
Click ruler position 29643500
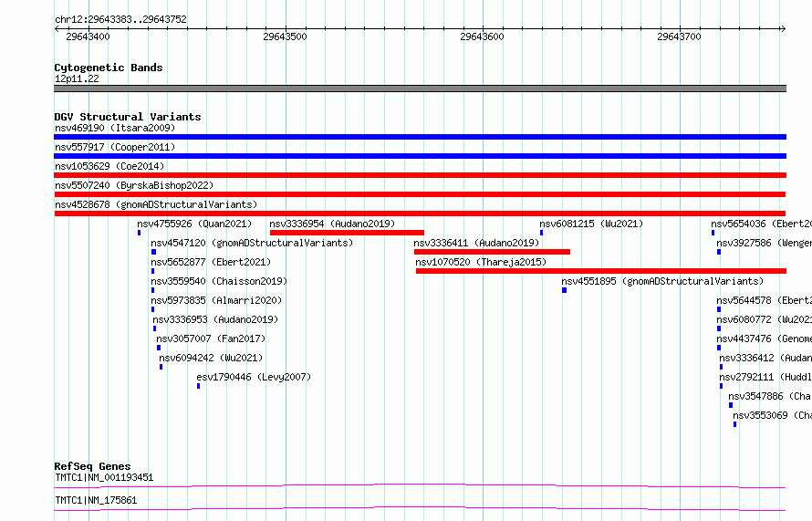(285, 36)
